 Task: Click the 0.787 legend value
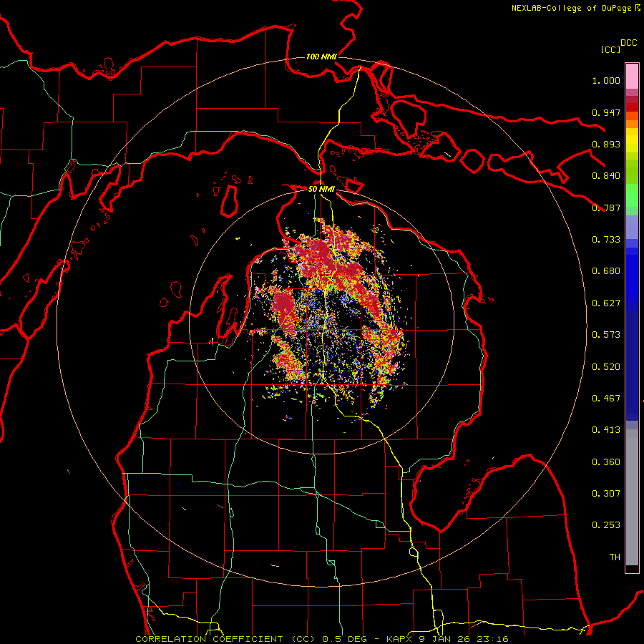point(606,208)
